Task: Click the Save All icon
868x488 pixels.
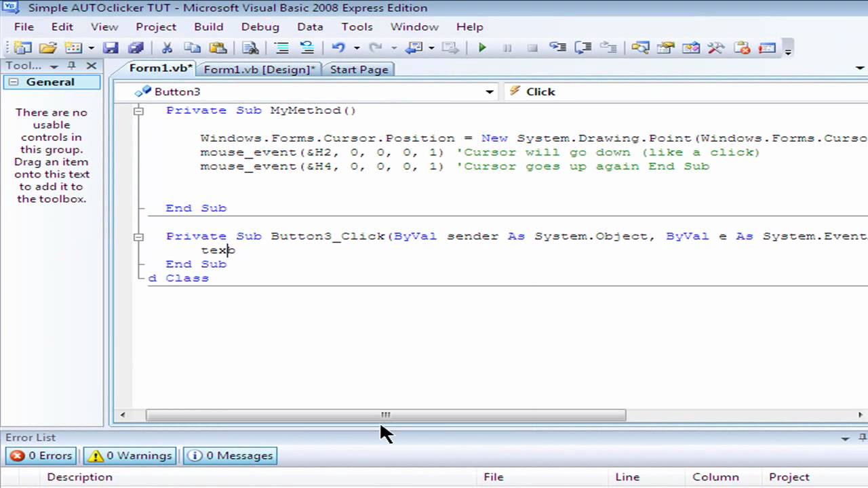Action: [x=136, y=48]
